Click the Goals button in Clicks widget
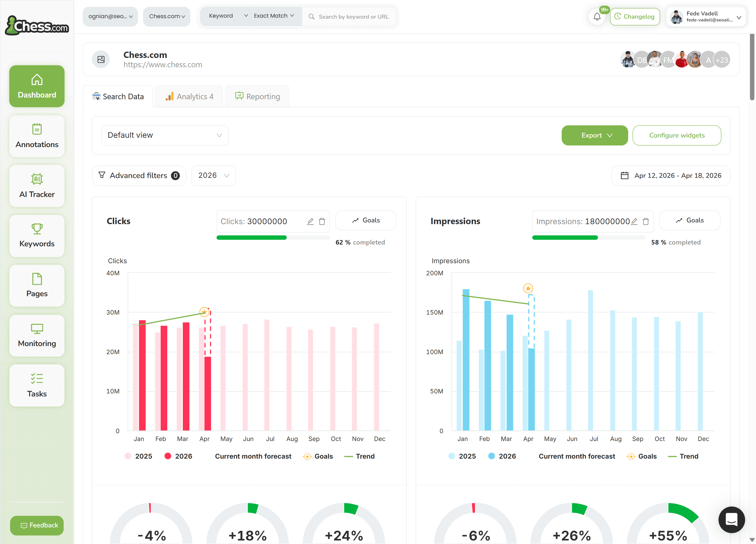 click(366, 221)
